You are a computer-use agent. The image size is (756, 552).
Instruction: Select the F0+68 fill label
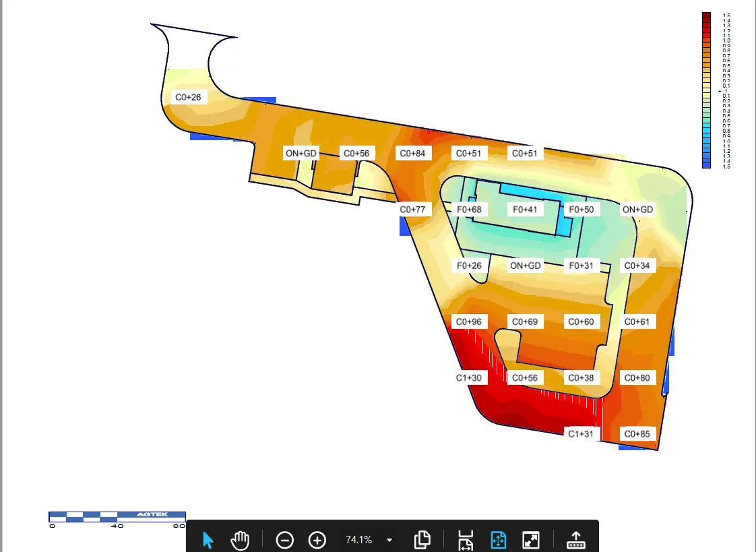click(x=469, y=210)
